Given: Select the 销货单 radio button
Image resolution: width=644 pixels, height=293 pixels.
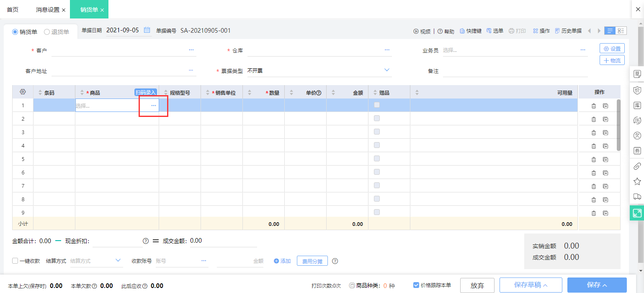Looking at the screenshot, I should coord(15,32).
